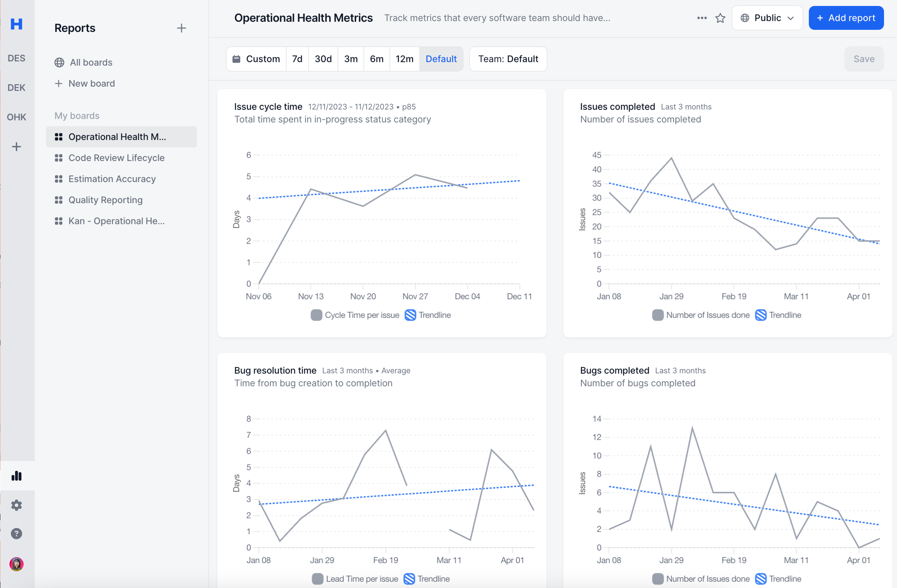Open the bar chart reports icon
This screenshot has width=897, height=588.
coord(16,476)
